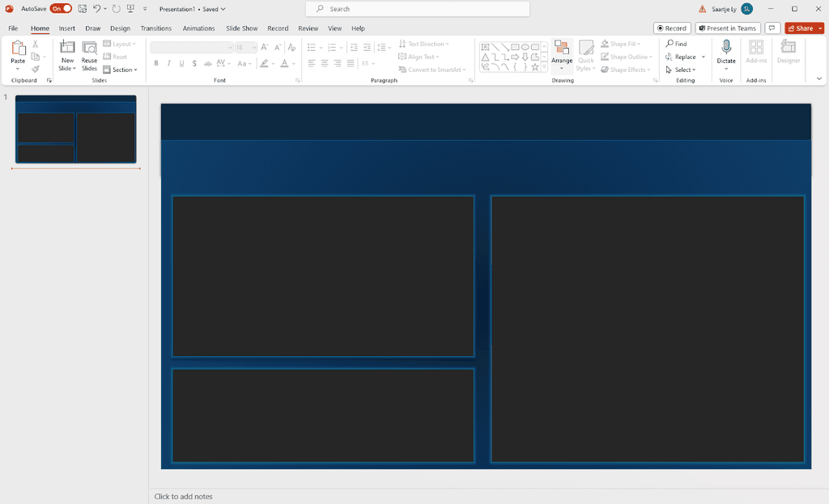Open the font size dropdown
829x504 pixels.
[253, 47]
